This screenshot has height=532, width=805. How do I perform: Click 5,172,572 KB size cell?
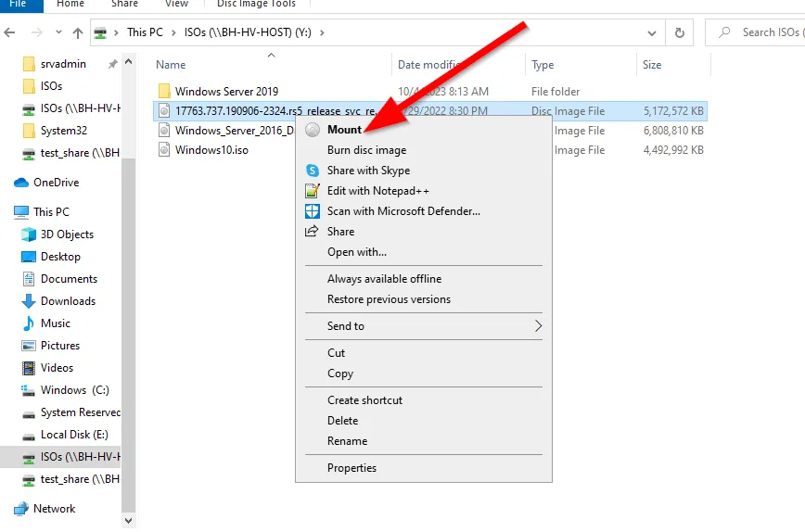click(673, 111)
